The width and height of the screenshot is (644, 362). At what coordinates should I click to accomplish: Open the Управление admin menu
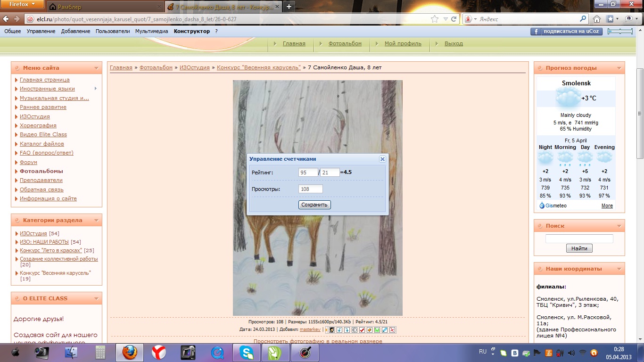click(x=41, y=31)
